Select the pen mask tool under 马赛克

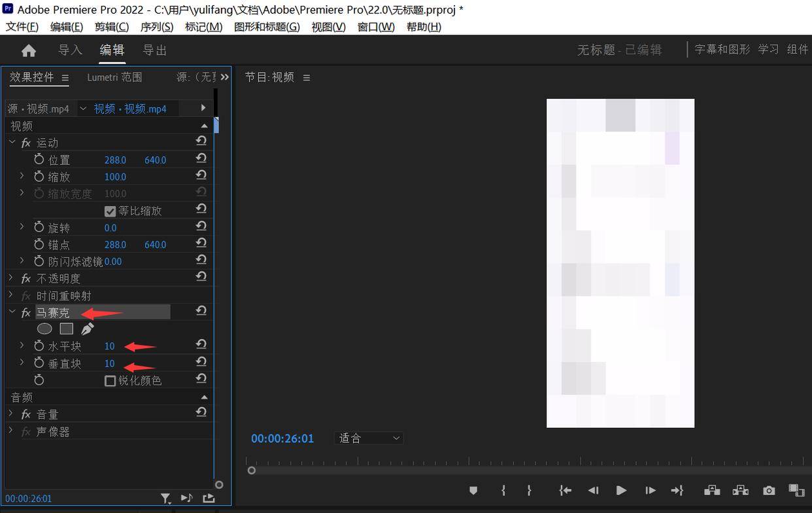tap(87, 328)
